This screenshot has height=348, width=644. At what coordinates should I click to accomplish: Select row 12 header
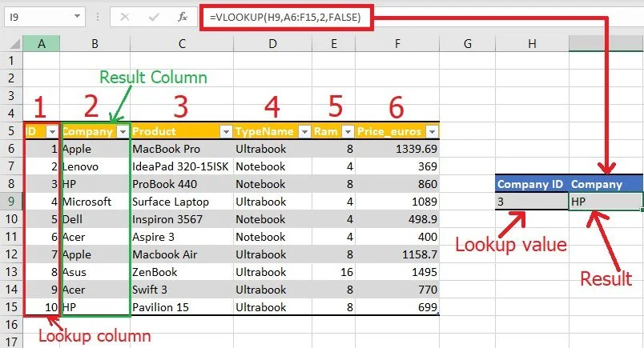point(11,254)
